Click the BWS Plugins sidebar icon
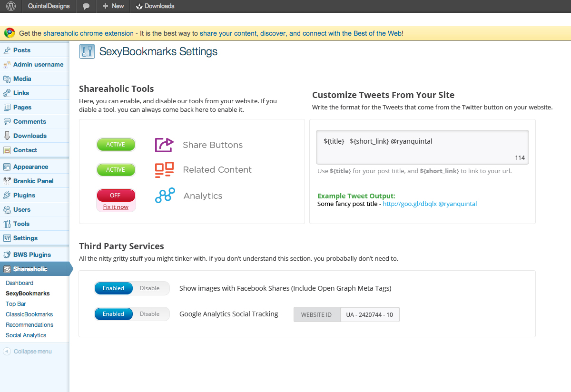The image size is (571, 392). (x=7, y=255)
